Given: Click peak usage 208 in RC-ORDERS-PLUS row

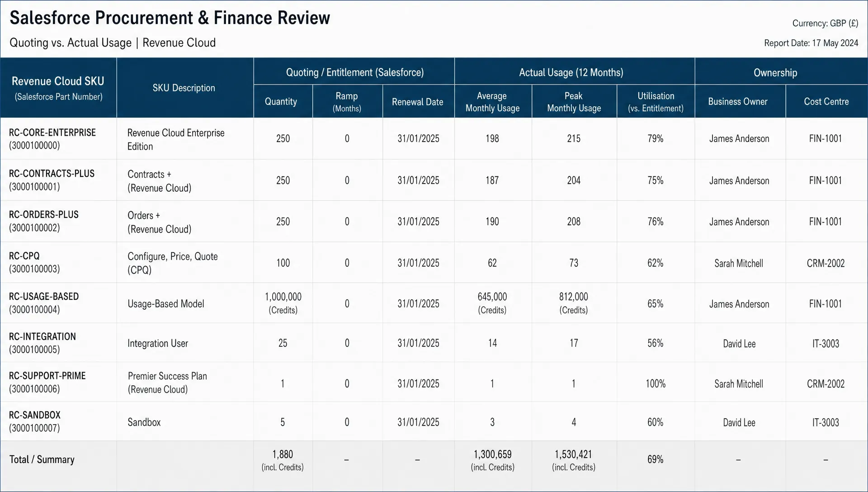Looking at the screenshot, I should click(574, 221).
